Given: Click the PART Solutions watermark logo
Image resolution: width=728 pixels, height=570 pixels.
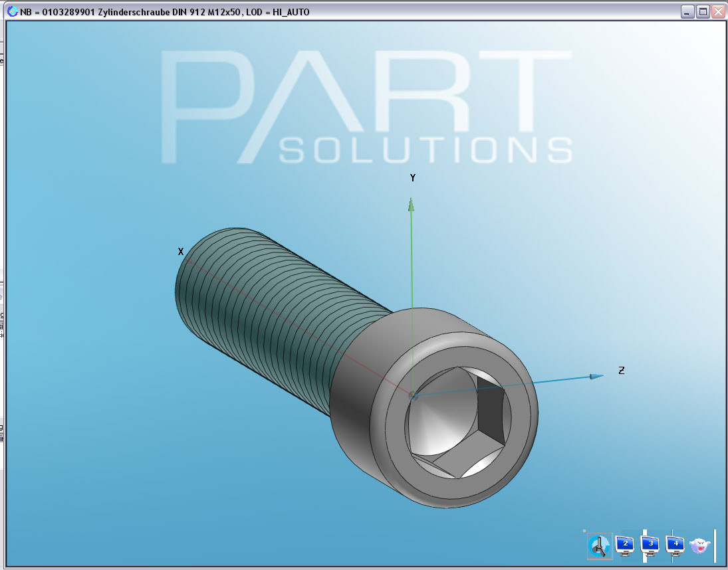Looking at the screenshot, I should (x=366, y=106).
